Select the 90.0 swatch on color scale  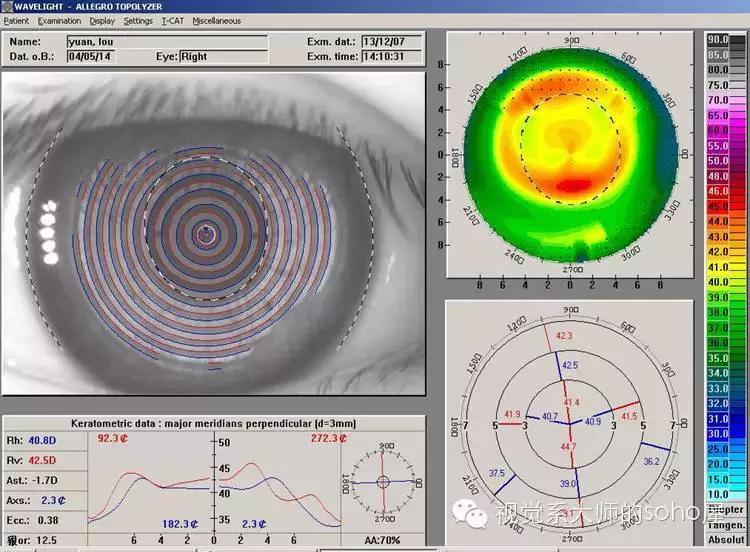(x=725, y=39)
